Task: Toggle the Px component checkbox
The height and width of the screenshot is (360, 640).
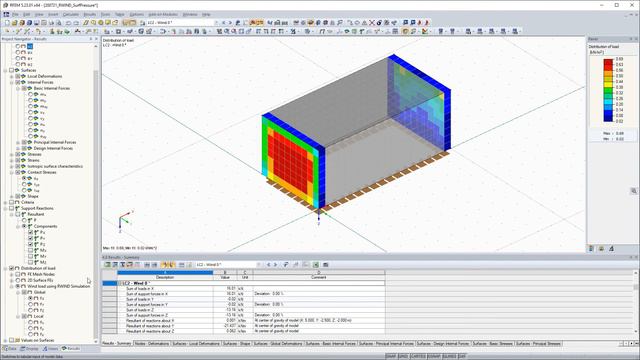Action: [31, 232]
